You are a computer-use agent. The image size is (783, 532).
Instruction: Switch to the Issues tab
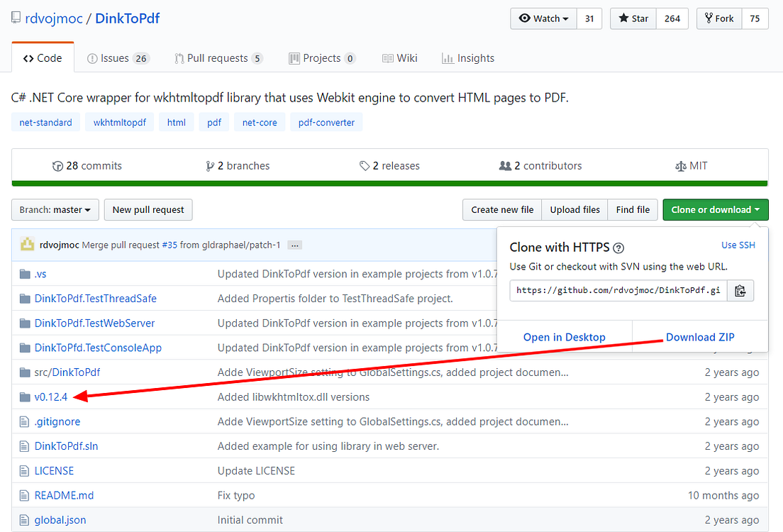click(x=118, y=57)
